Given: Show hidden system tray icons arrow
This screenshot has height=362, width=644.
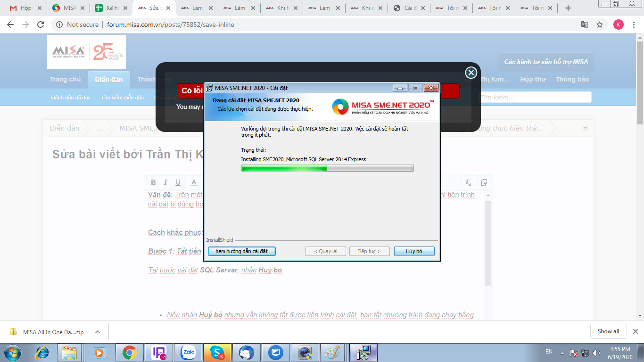Looking at the screenshot, I should [x=562, y=353].
